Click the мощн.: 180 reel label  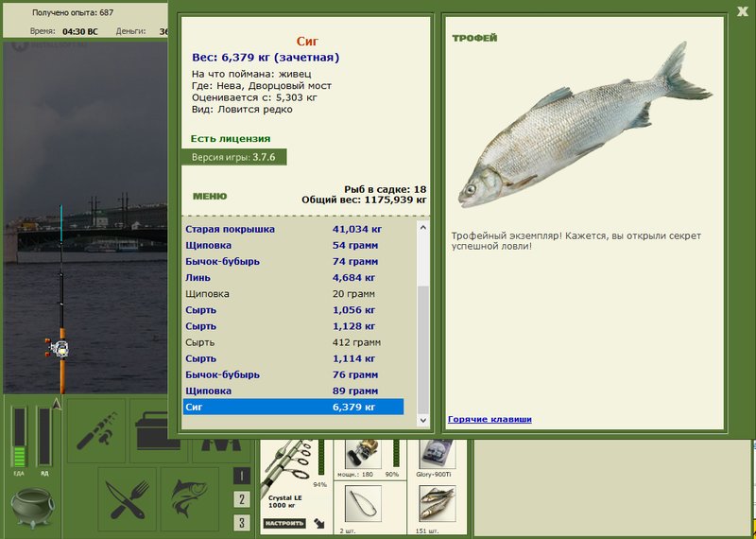pos(355,475)
